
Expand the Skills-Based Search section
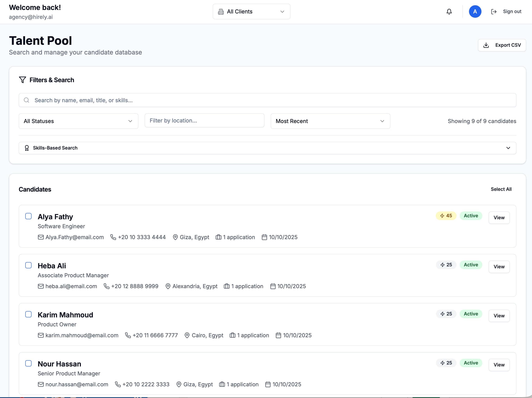tap(267, 148)
